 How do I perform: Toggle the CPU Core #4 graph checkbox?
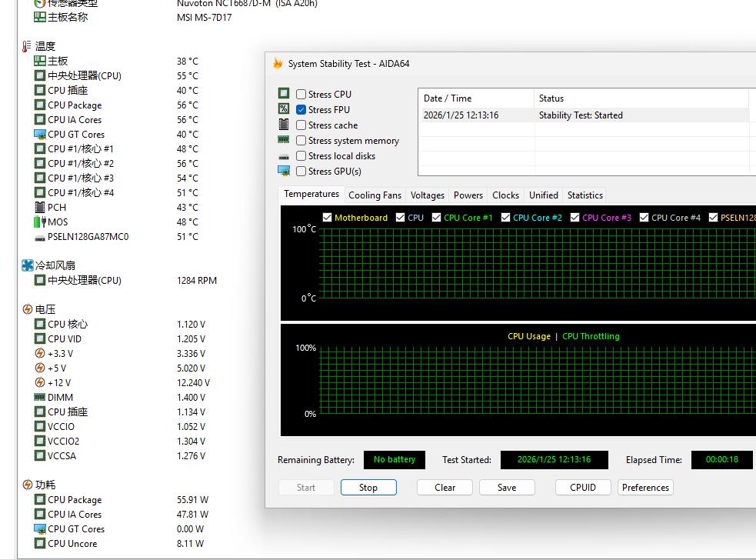coord(644,218)
